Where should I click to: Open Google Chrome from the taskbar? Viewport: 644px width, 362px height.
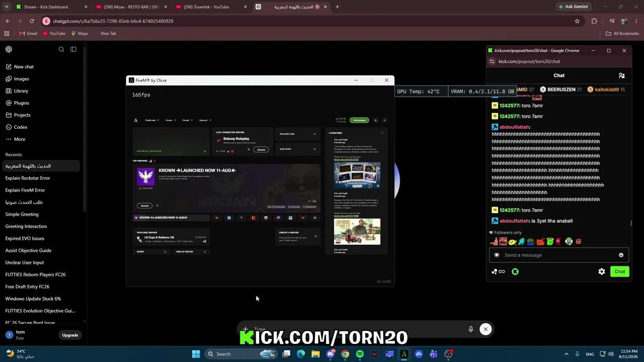(x=345, y=354)
